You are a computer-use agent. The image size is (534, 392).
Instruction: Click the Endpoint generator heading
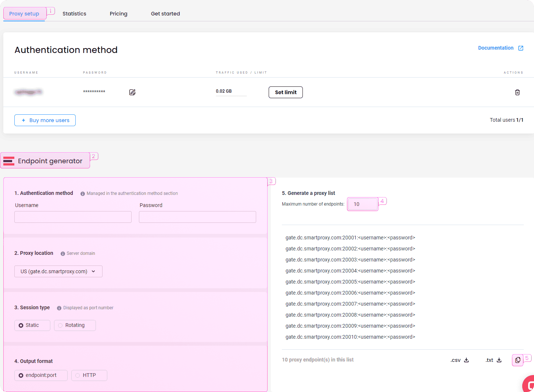coord(50,161)
